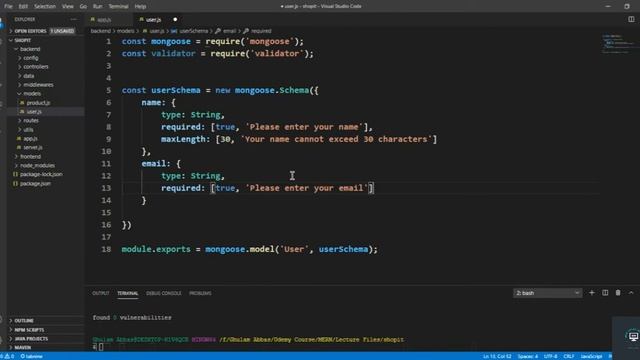The width and height of the screenshot is (640, 360).
Task: Open line and column indicator in status bar
Action: (x=497, y=356)
